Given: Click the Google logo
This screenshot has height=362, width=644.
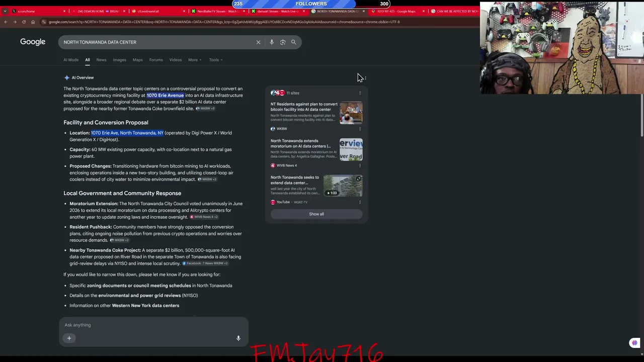Looking at the screenshot, I should 33,42.
